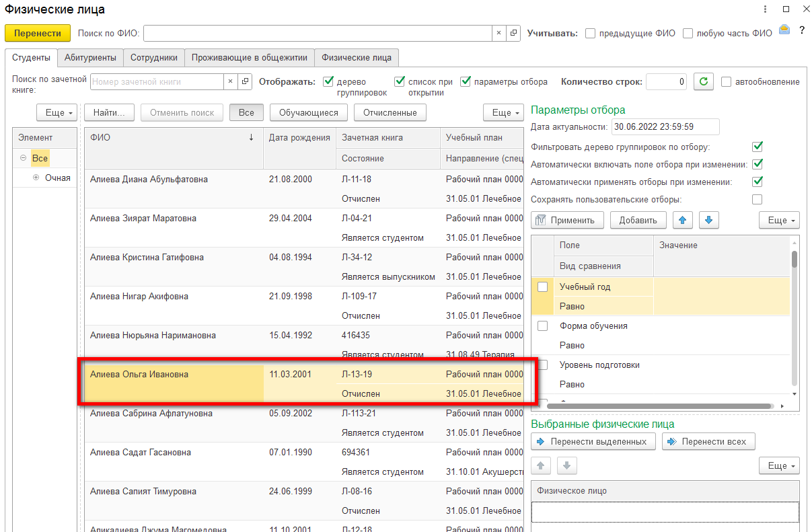This screenshot has height=532, width=812.
Task: Uncheck Автоматически применять отборы при изменении
Action: 758,182
